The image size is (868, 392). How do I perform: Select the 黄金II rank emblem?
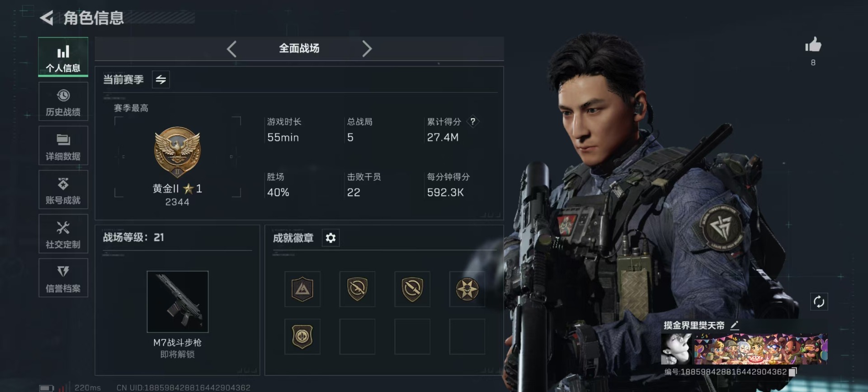tap(177, 152)
